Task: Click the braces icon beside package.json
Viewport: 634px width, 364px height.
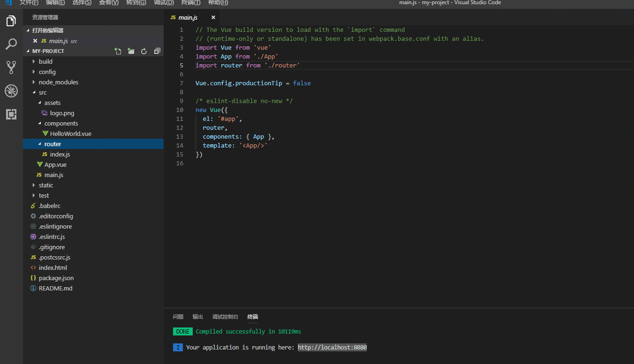Action: click(33, 278)
